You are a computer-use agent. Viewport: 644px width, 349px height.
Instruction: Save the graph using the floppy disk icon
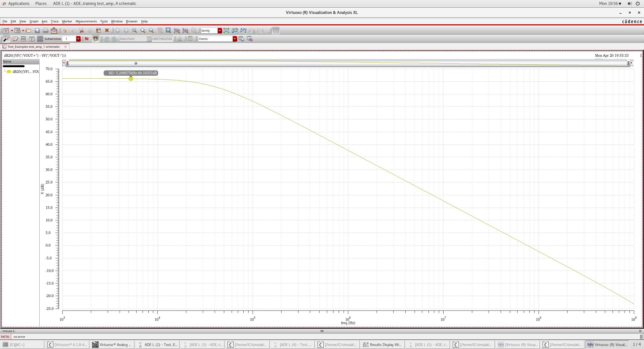point(37,31)
